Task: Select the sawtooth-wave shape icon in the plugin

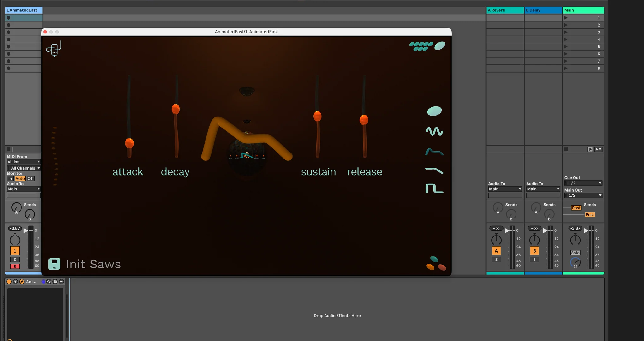Action: (434, 170)
